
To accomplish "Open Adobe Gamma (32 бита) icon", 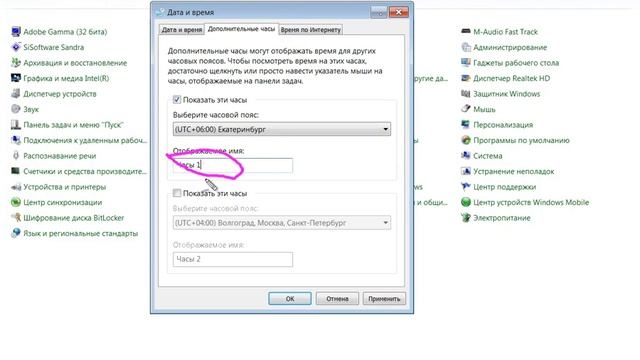I will [16, 31].
